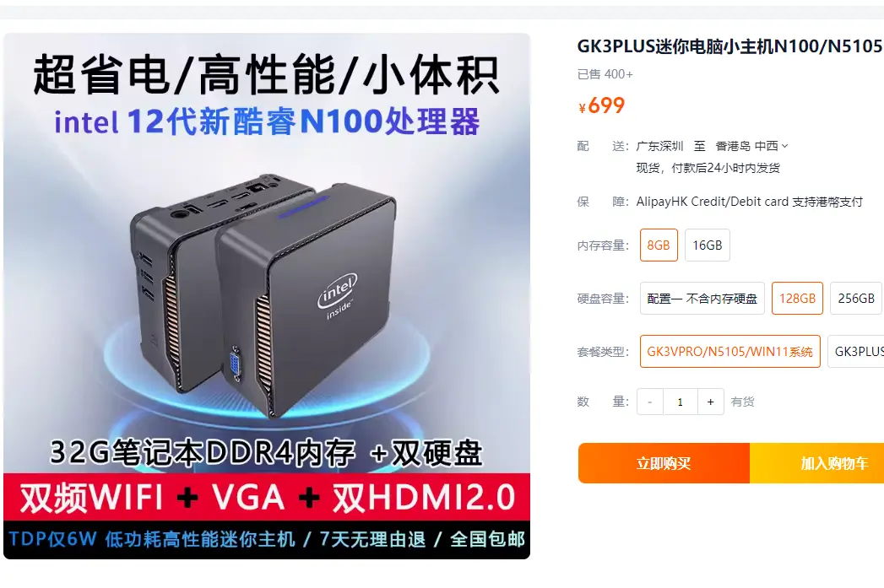Click the 已售 400+ sales count
The height and width of the screenshot is (588, 884).
click(x=605, y=74)
